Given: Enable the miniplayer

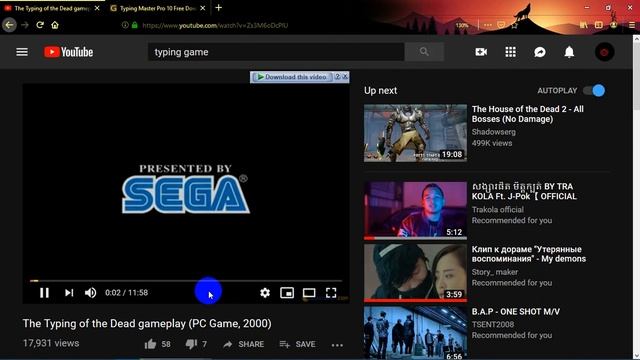Looking at the screenshot, I should [287, 293].
